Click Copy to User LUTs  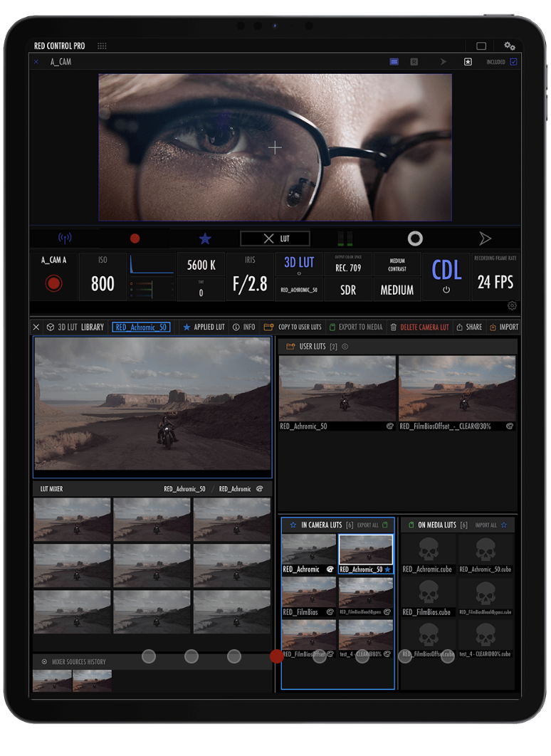coord(293,327)
